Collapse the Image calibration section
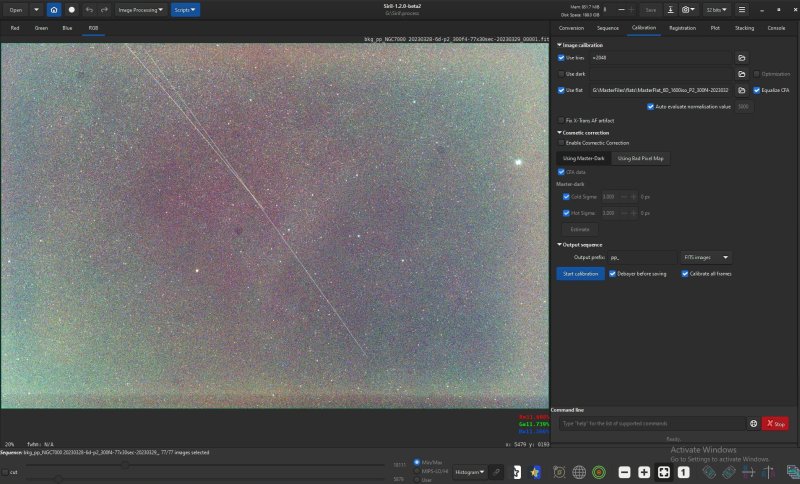Screen dimensions: 800x484 559,45
